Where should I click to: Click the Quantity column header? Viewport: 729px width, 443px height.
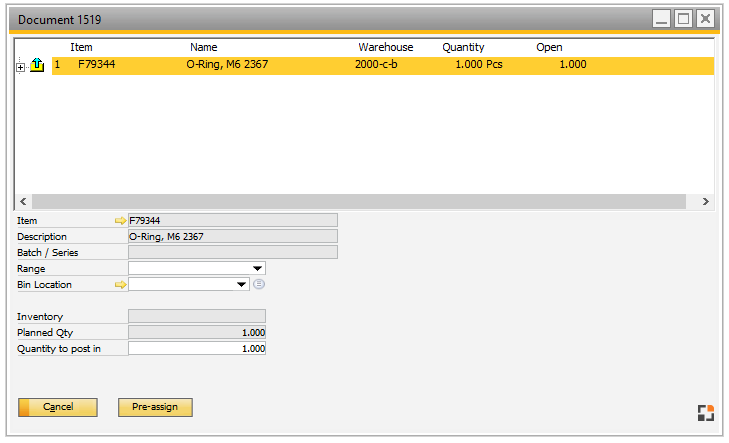coord(463,47)
